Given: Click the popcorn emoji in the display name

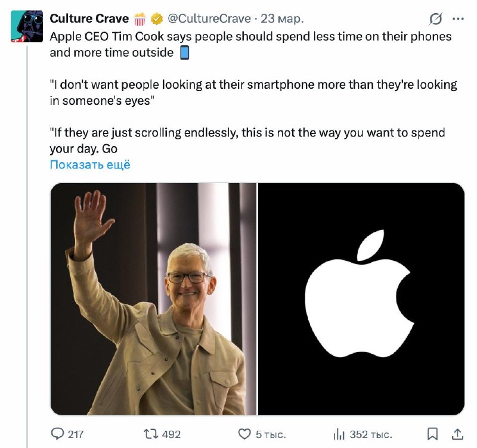Looking at the screenshot, I should click(141, 18).
